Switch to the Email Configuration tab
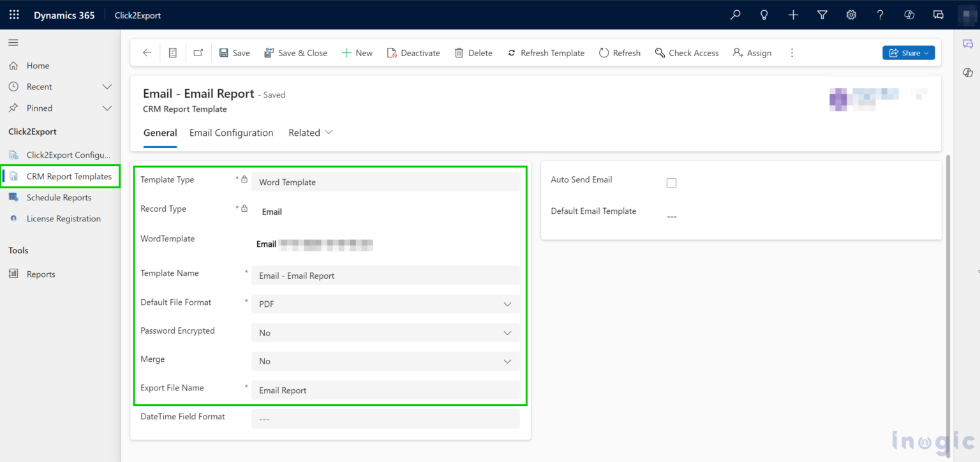980x462 pixels. pos(231,133)
